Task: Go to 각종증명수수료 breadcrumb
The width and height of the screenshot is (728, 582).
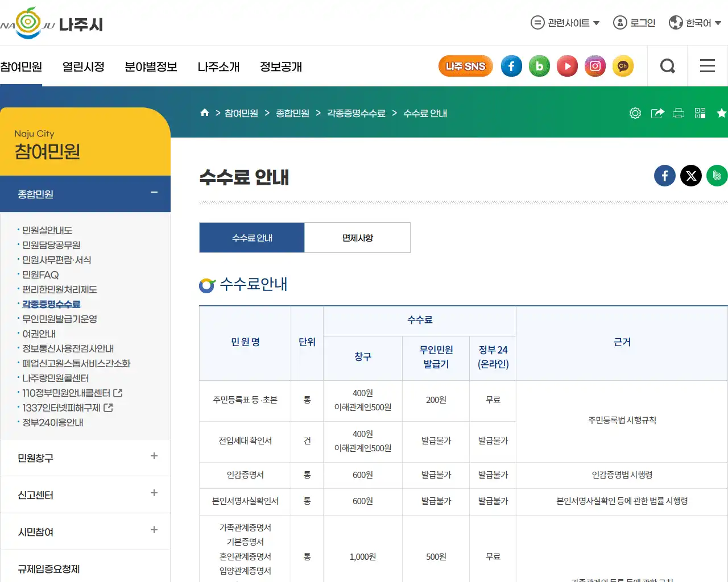Action: coord(356,113)
